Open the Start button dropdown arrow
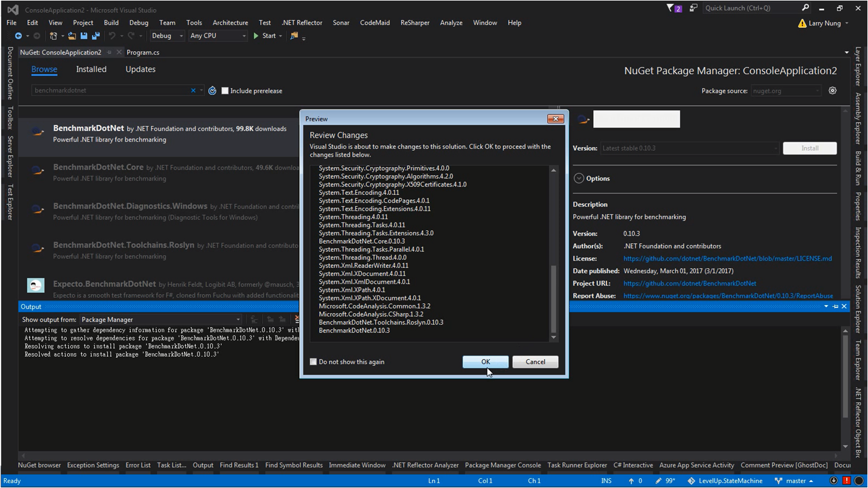868x488 pixels. [x=280, y=36]
